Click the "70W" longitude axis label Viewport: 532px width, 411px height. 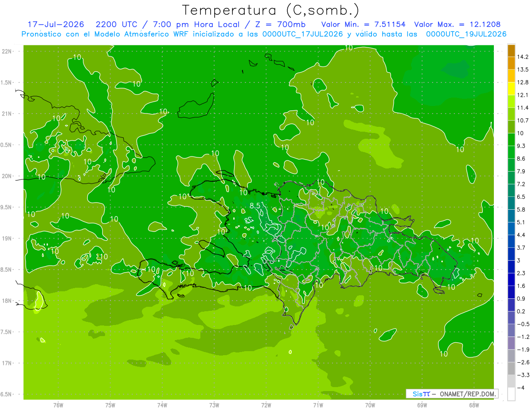370,405
